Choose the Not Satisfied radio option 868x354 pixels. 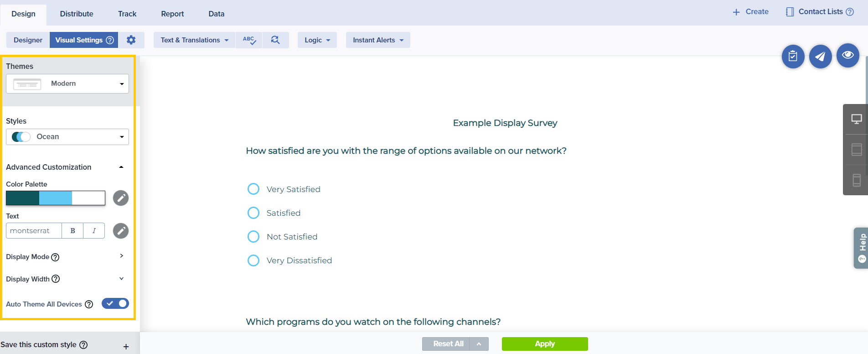click(253, 237)
